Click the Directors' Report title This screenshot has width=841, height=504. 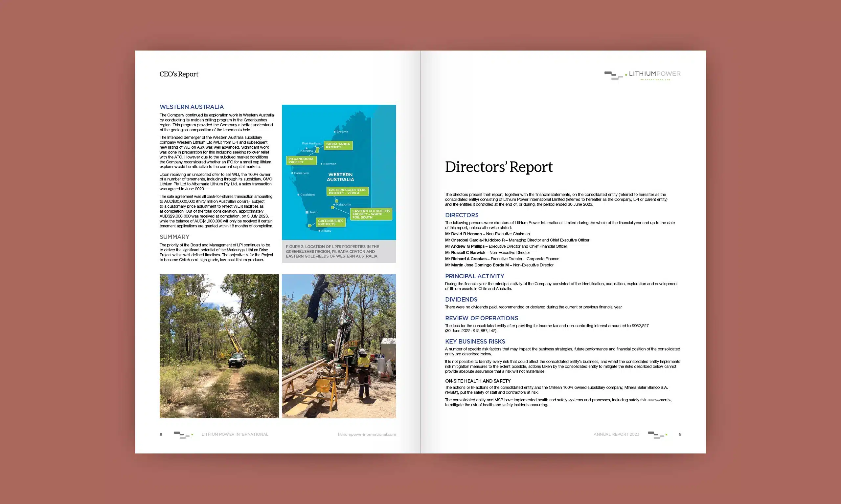click(499, 167)
